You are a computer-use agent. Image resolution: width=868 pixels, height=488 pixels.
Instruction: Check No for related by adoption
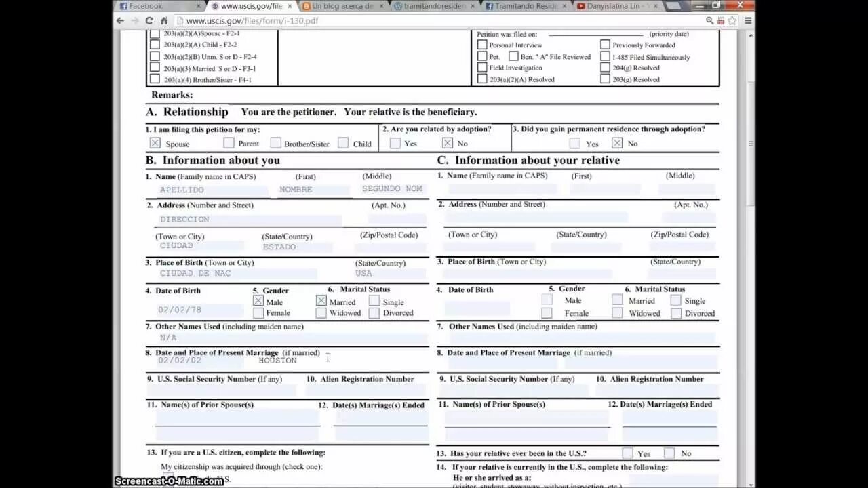(x=448, y=143)
